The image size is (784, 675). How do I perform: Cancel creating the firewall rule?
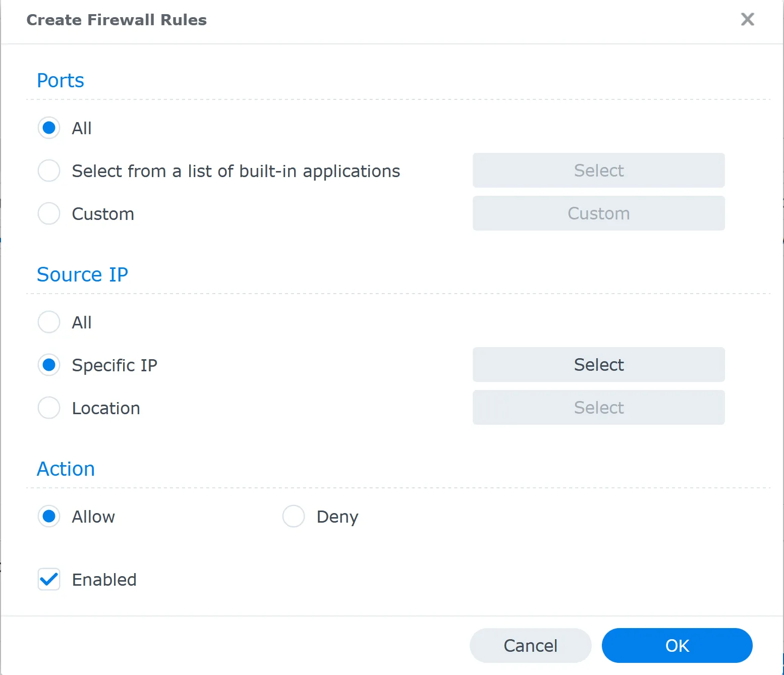[x=530, y=645]
